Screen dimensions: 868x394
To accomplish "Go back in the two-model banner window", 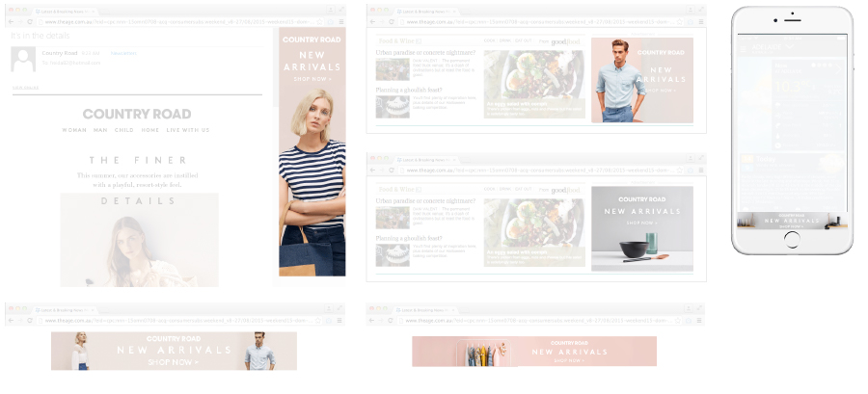I will coord(11,321).
